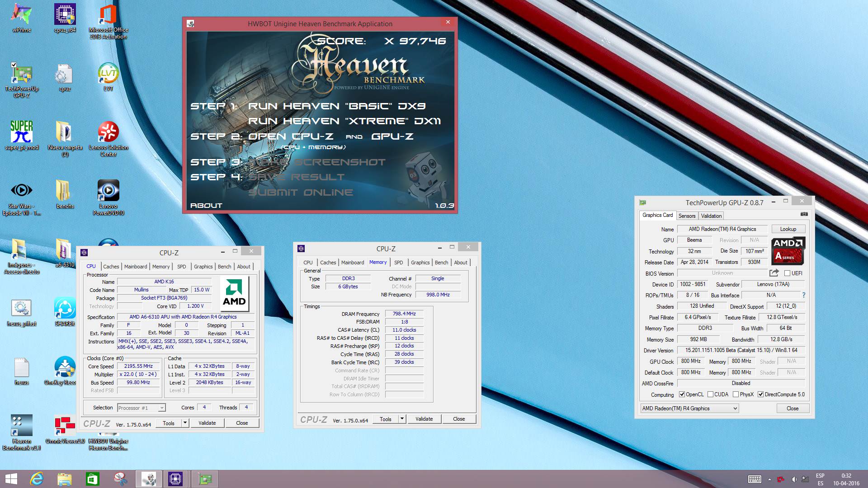Switch to Mainboard tab in left CPU-Z window

[136, 267]
